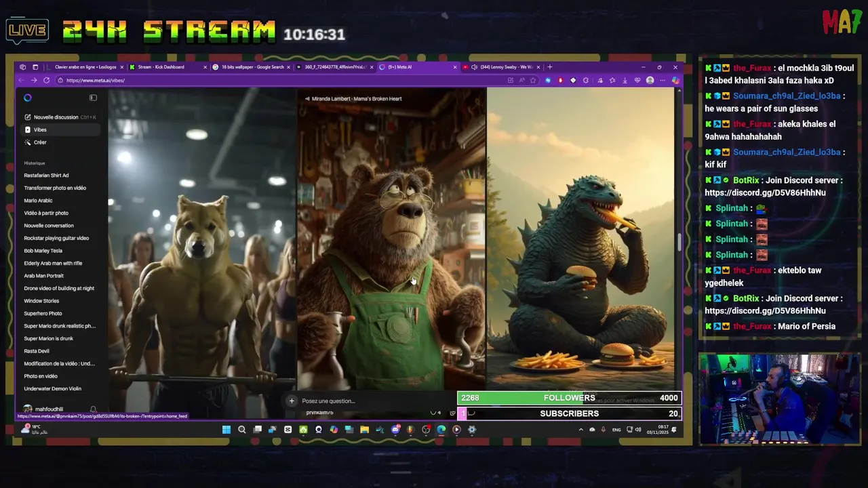Open the Copilot icon in browser toolbar
Image resolution: width=868 pixels, height=488 pixels.
coord(675,81)
